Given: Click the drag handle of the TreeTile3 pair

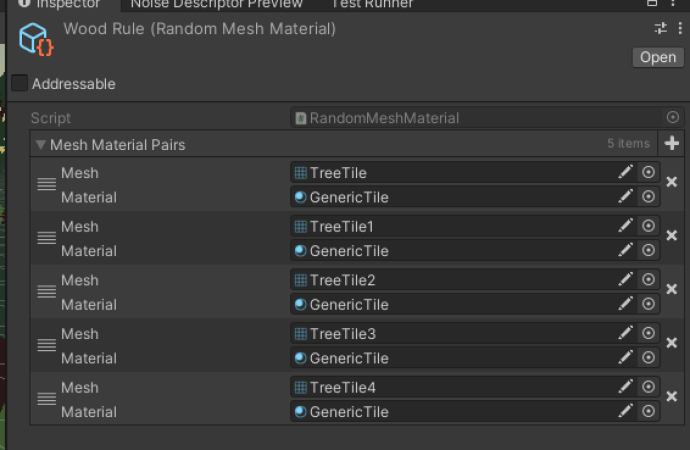Looking at the screenshot, I should click(47, 345).
